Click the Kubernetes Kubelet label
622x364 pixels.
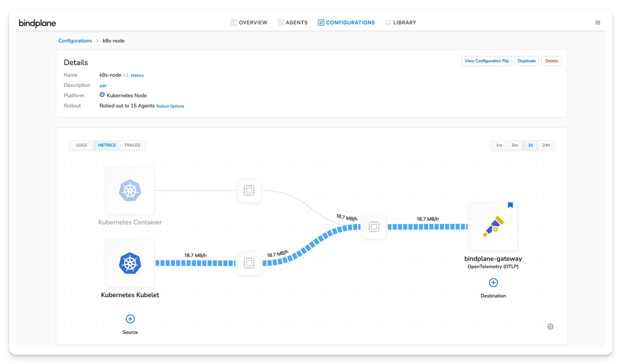click(x=130, y=295)
